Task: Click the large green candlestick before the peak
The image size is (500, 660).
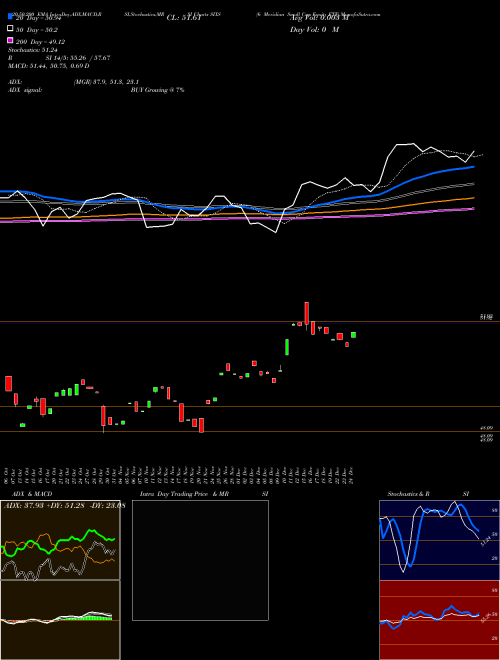Action: tap(287, 347)
